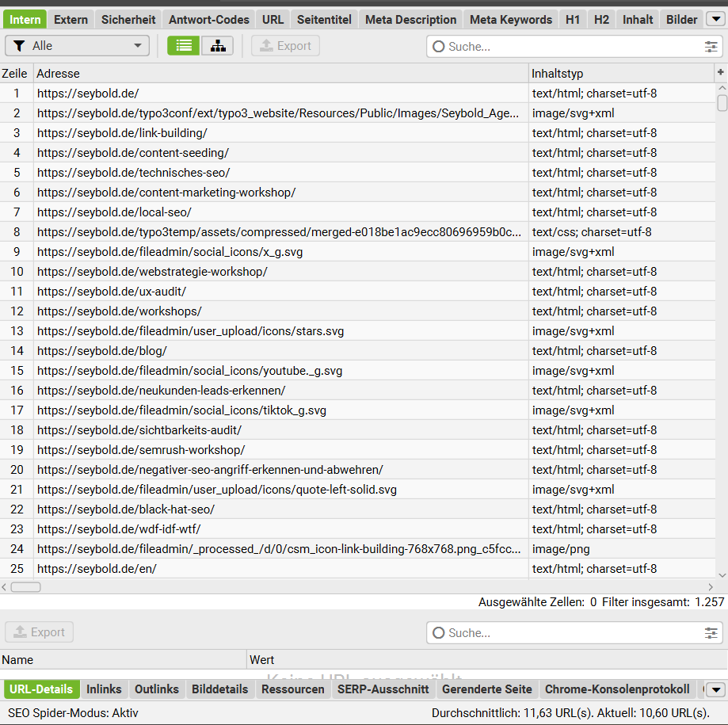Viewport: 728px width, 725px height.
Task: Click Filter insgesamt: 1.257 status text
Action: click(x=663, y=602)
